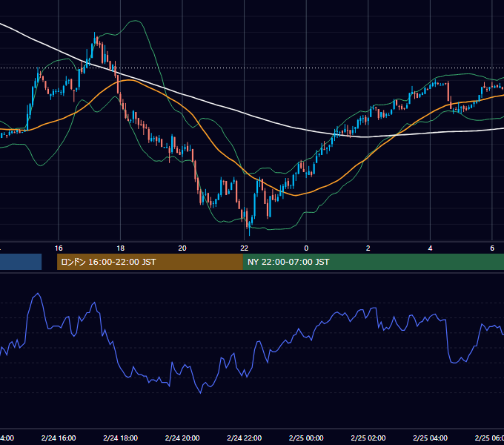Click hour label 22 on price chart axis
Screen dimensions: 504x445
pos(245,248)
